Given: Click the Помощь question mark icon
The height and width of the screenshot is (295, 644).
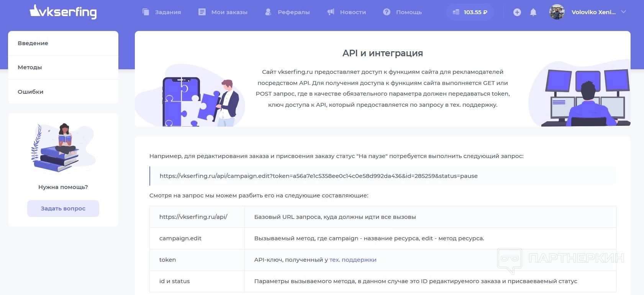Looking at the screenshot, I should 387,12.
